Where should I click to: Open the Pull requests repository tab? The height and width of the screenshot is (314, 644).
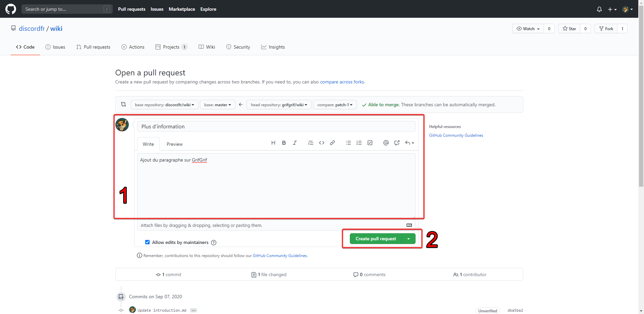pyautogui.click(x=93, y=47)
